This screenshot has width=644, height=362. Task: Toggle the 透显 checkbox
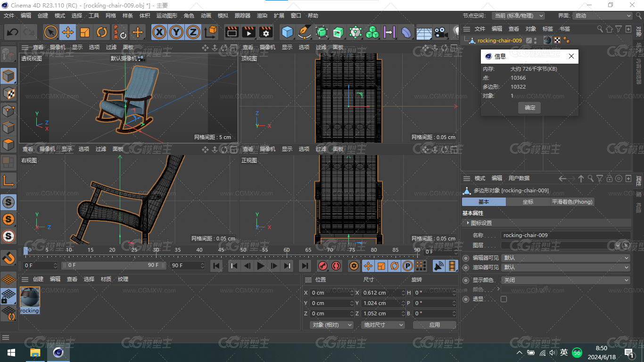point(504,299)
